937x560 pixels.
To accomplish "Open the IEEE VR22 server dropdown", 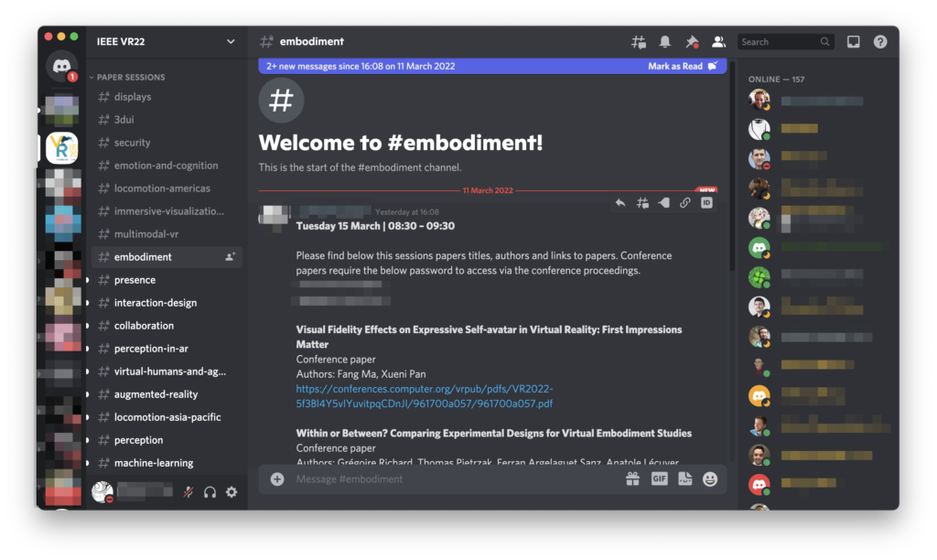I will click(x=231, y=41).
